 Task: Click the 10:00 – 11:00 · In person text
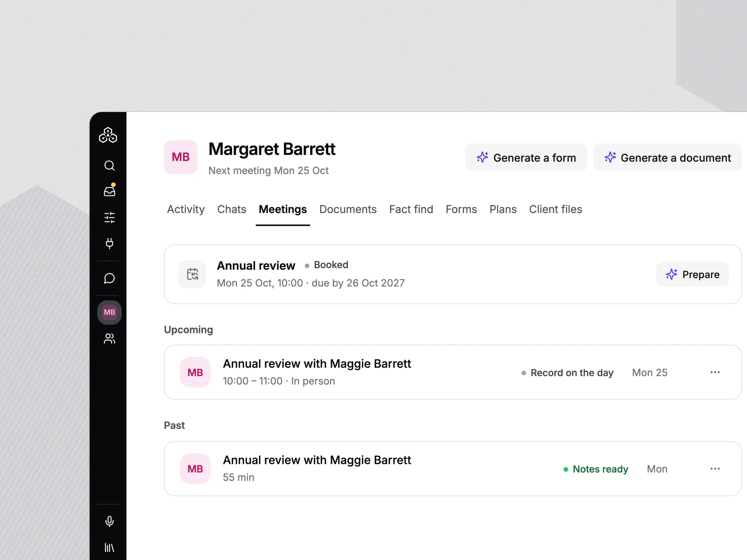(279, 381)
